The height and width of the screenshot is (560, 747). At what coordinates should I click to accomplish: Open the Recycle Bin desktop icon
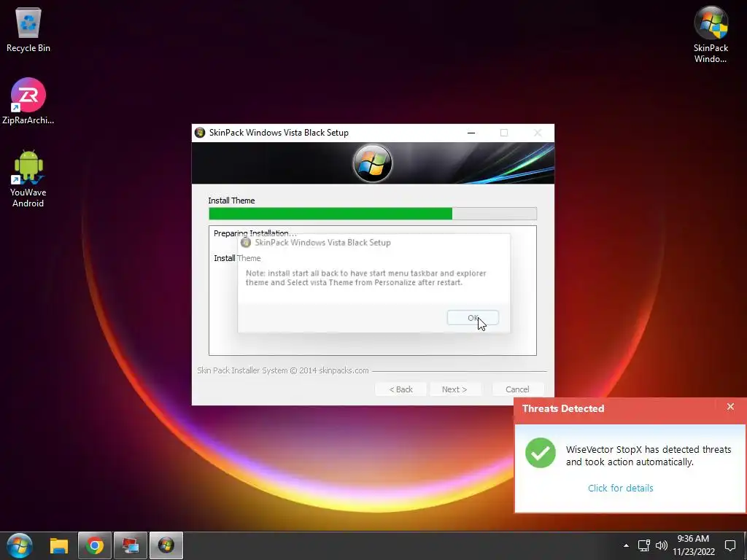click(28, 29)
